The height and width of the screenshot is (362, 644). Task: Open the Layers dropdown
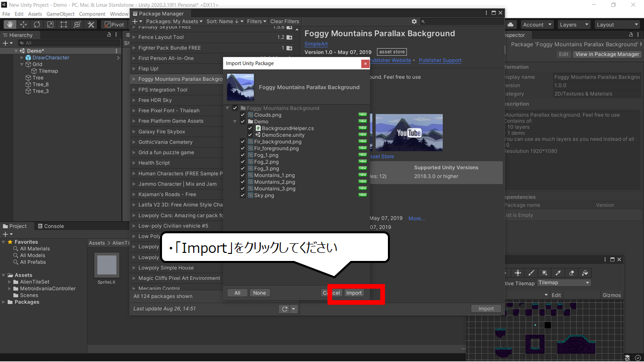[574, 25]
